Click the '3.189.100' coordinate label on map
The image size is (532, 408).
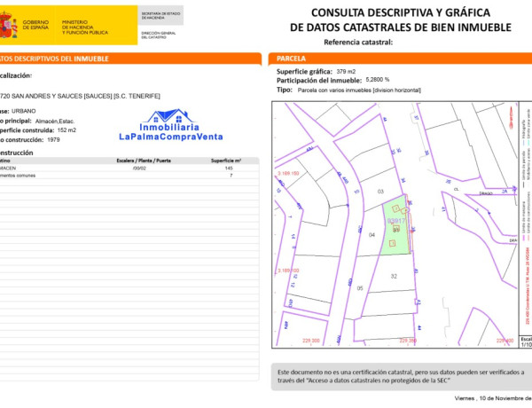coord(288,271)
